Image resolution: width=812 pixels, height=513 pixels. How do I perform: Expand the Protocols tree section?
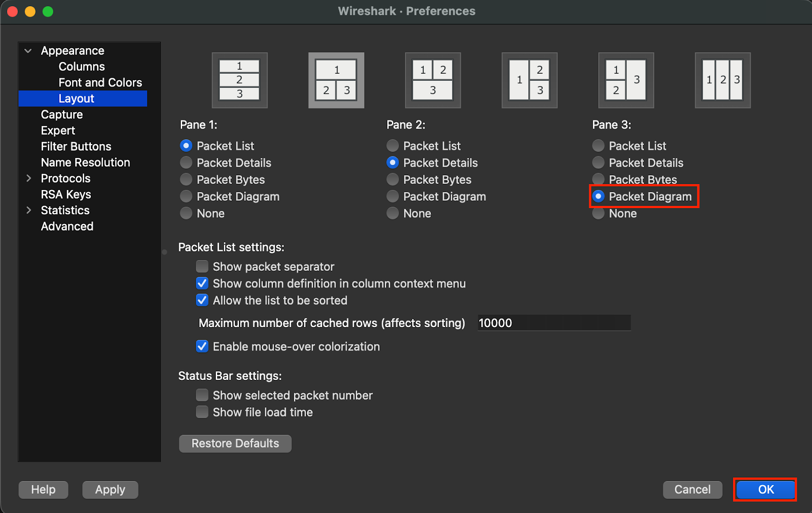coord(28,178)
